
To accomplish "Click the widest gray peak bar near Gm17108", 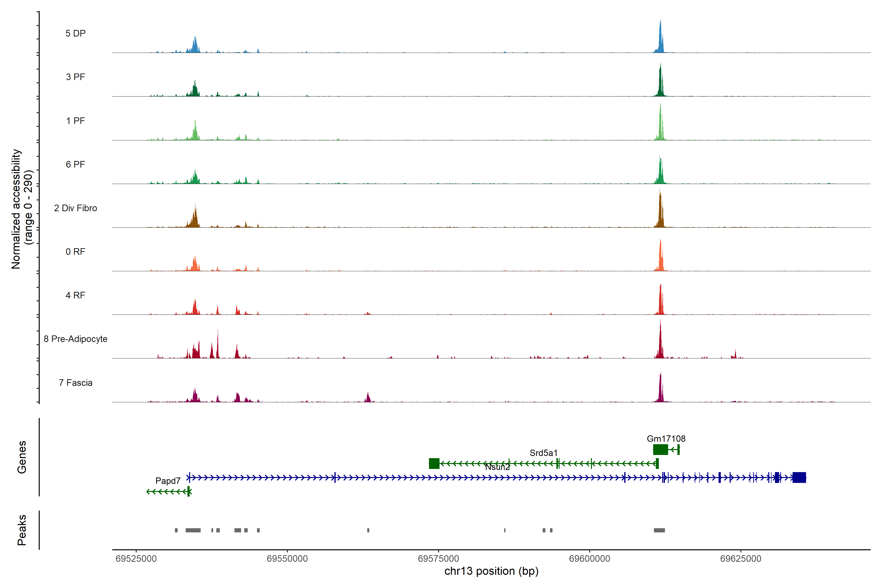I will [659, 530].
